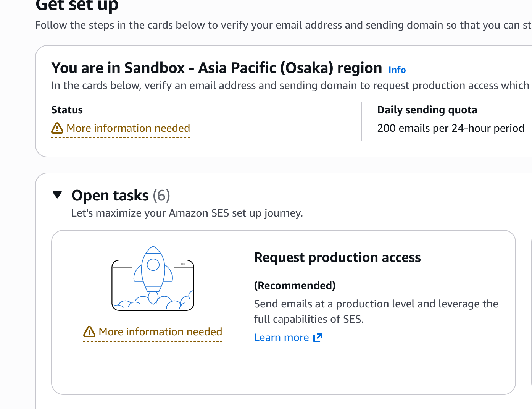Click the external link icon after Learn more
Image resolution: width=532 pixels, height=409 pixels.
coord(318,338)
